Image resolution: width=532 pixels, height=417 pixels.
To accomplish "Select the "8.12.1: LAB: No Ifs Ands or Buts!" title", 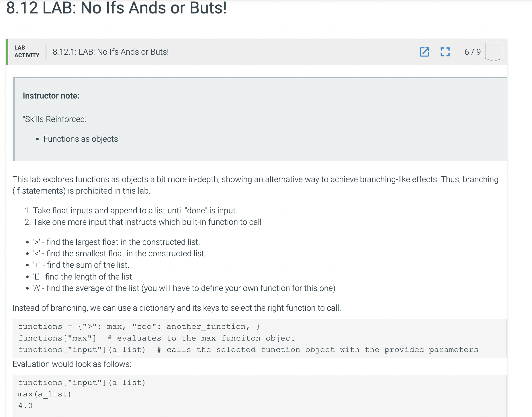I will 110,52.
